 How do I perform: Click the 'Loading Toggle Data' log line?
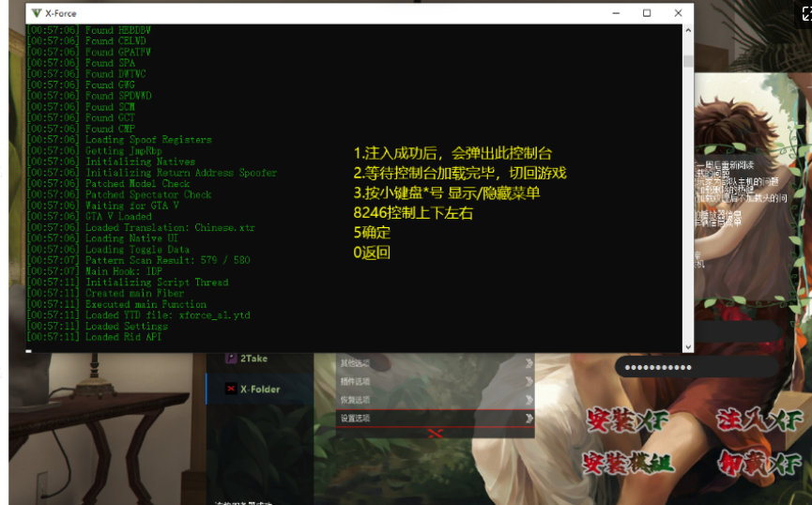coord(108,249)
